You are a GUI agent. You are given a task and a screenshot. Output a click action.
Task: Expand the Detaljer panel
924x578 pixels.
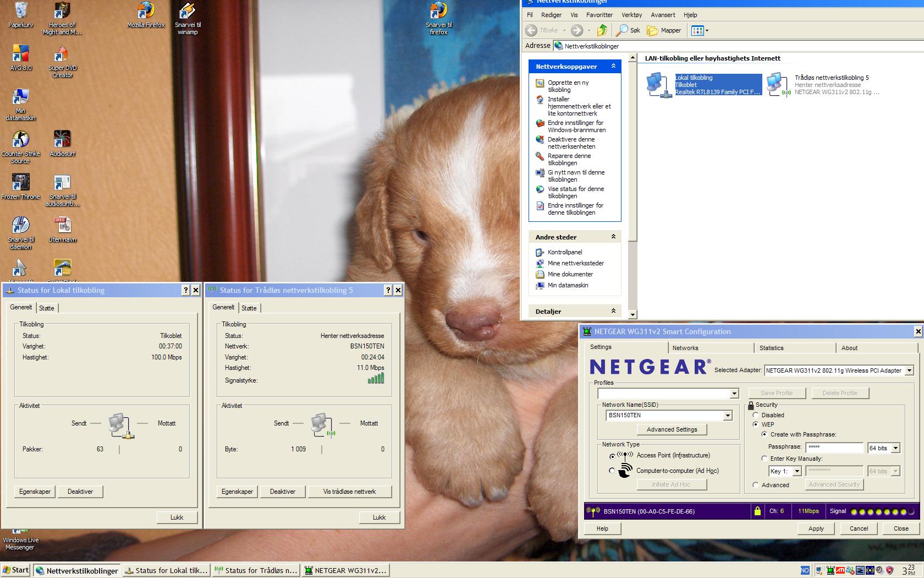(613, 311)
